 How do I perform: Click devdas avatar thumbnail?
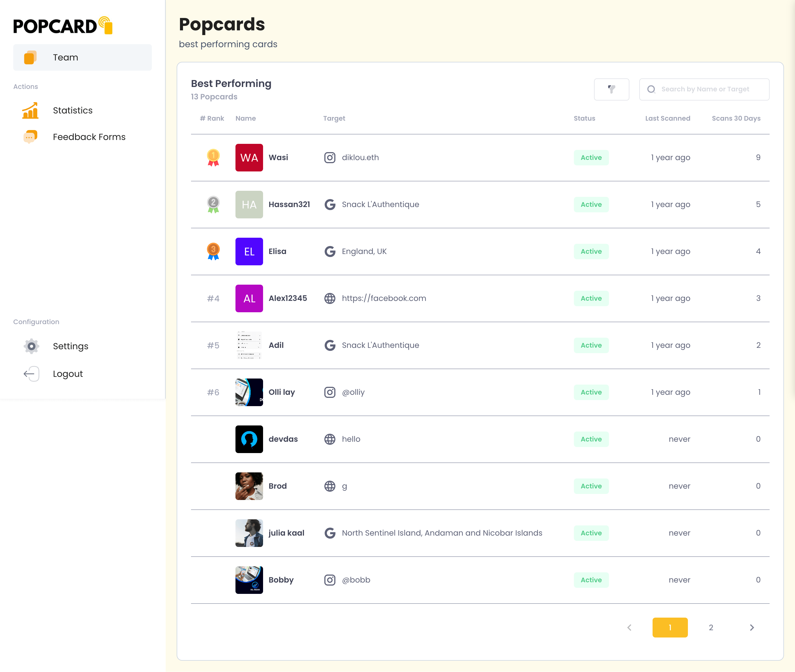(x=249, y=439)
